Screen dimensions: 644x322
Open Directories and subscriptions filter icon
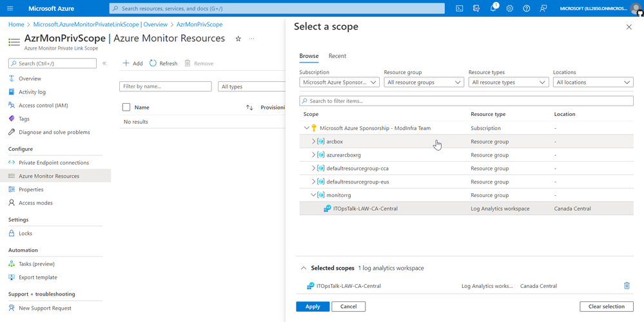(x=476, y=8)
